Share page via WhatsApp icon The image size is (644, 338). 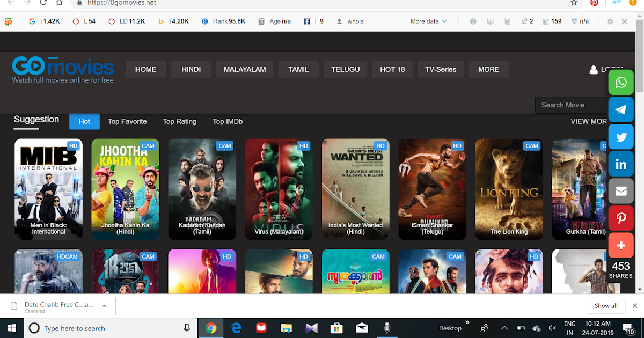pyautogui.click(x=621, y=83)
